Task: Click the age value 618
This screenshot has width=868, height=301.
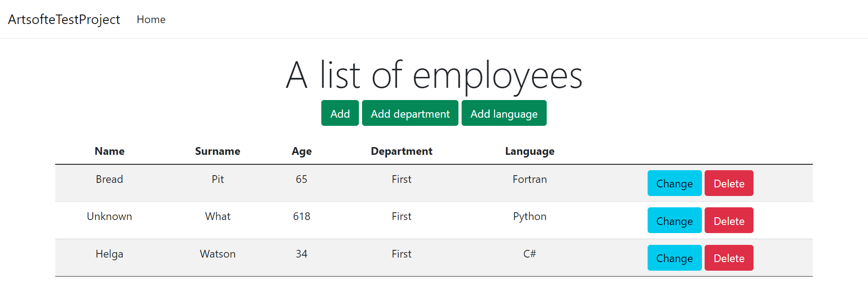Action: point(301,216)
